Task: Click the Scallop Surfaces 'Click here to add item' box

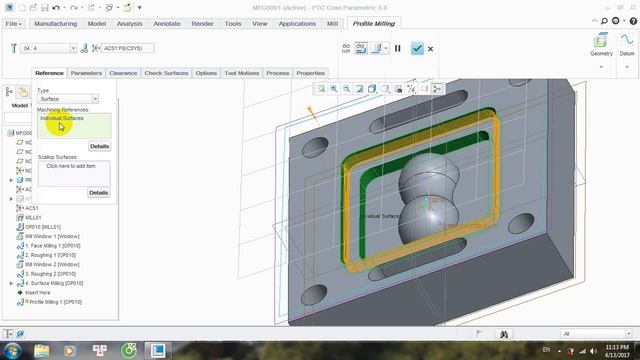Action: 74,173
